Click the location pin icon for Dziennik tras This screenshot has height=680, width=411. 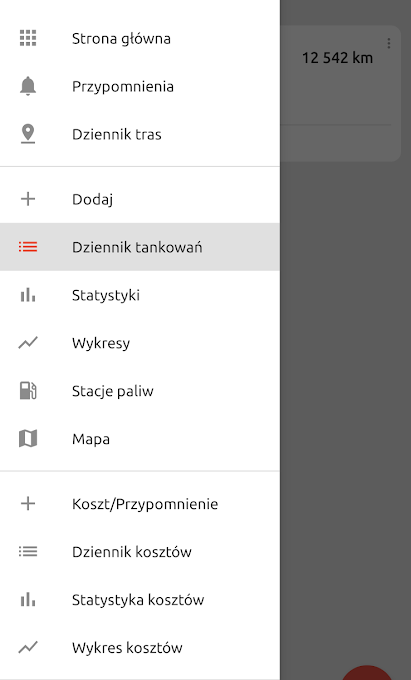pyautogui.click(x=28, y=134)
